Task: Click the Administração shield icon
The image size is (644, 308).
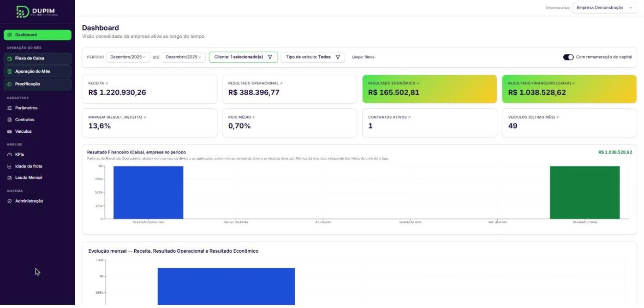Action: coord(10,201)
